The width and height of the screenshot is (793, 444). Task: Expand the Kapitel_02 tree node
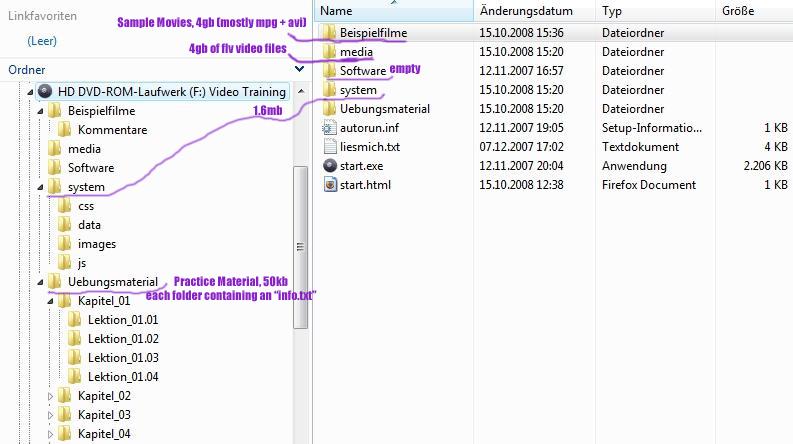pyautogui.click(x=50, y=396)
